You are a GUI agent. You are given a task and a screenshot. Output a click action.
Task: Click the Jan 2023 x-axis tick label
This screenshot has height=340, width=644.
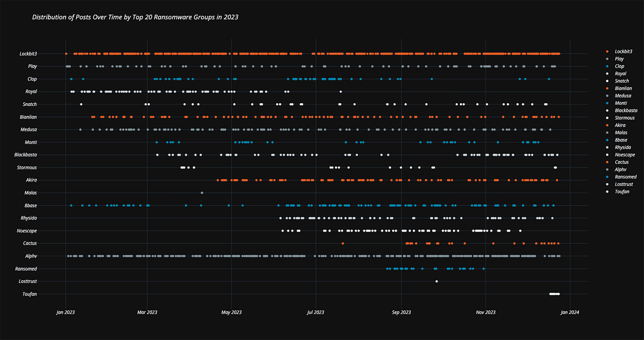click(65, 312)
